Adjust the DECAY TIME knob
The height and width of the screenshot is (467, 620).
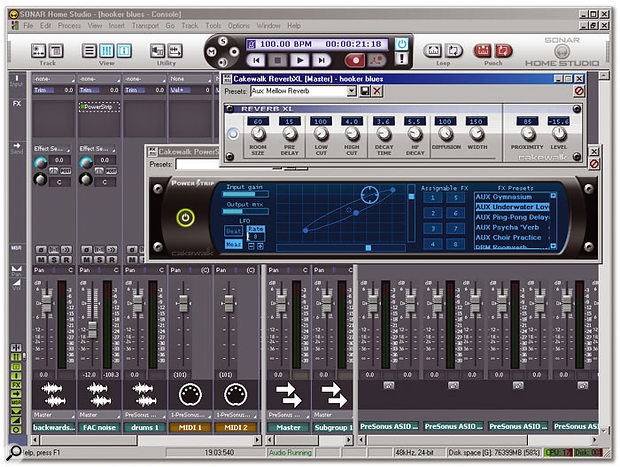pos(384,134)
